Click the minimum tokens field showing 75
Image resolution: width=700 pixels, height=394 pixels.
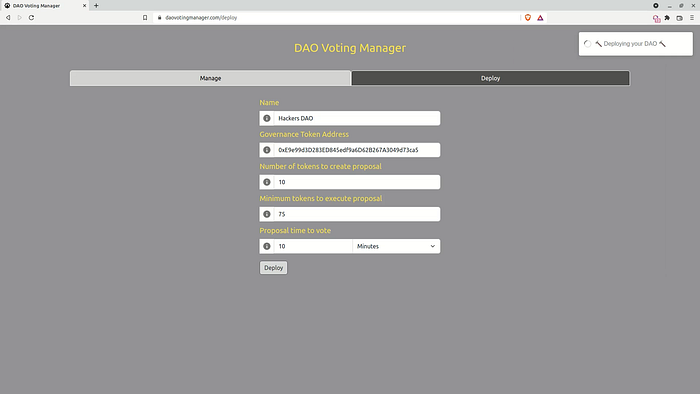tap(357, 214)
